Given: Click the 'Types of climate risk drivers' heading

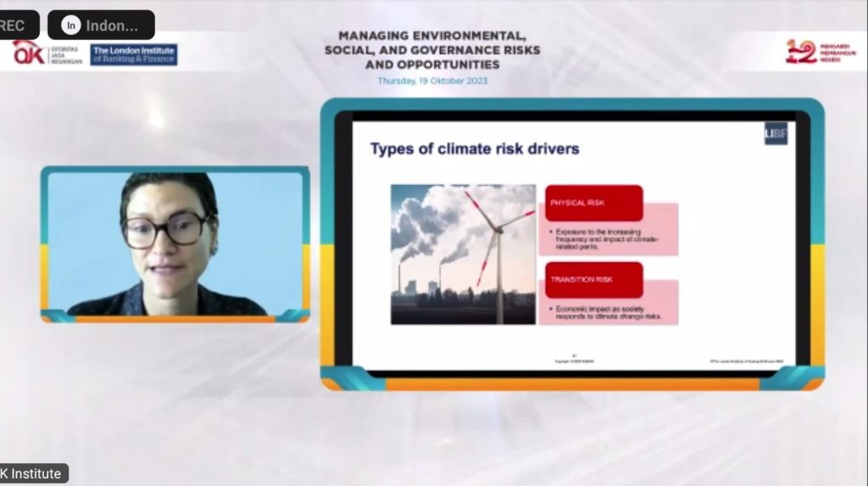Looking at the screenshot, I should (475, 149).
